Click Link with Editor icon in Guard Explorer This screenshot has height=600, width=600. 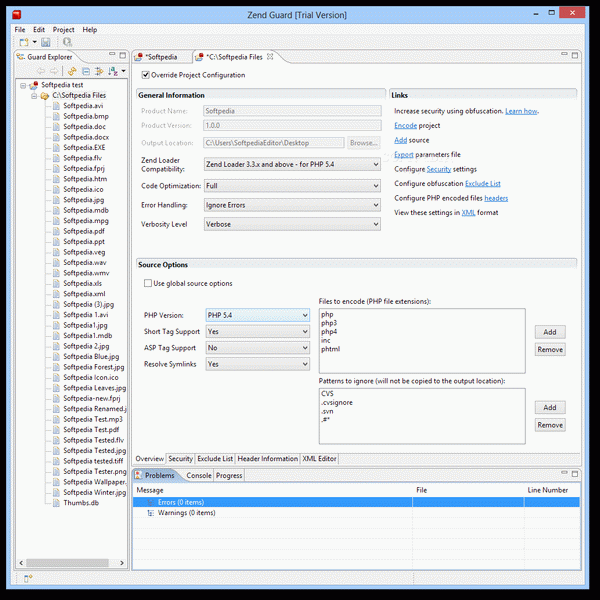pyautogui.click(x=73, y=72)
